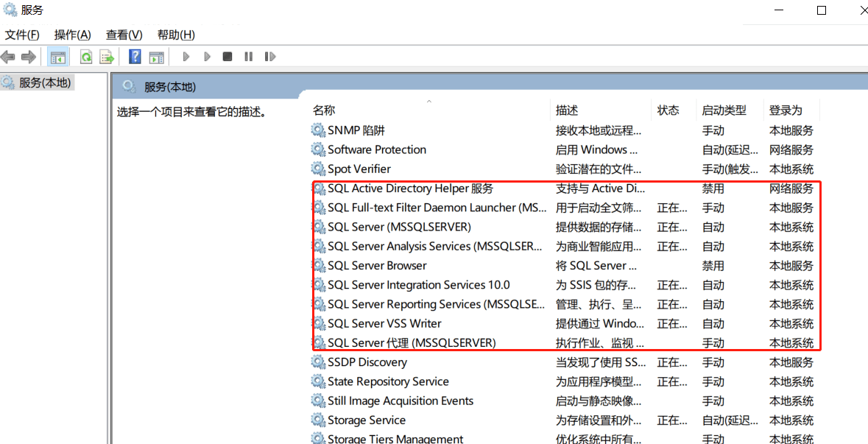Click the gear icon of Spot Verifier
The width and height of the screenshot is (868, 444).
tap(318, 169)
